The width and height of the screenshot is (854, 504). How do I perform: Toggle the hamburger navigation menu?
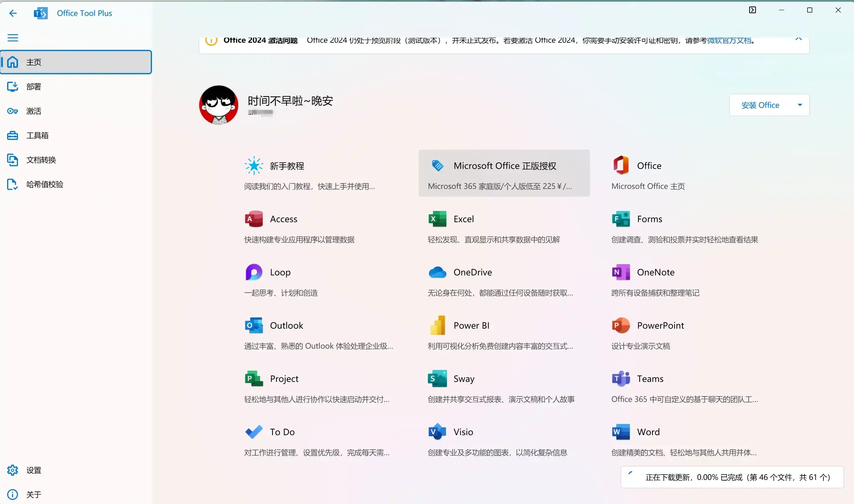pos(13,38)
